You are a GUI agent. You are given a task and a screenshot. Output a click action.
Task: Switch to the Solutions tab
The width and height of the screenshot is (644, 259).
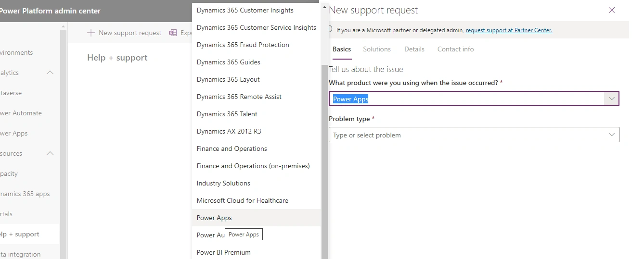pos(377,49)
